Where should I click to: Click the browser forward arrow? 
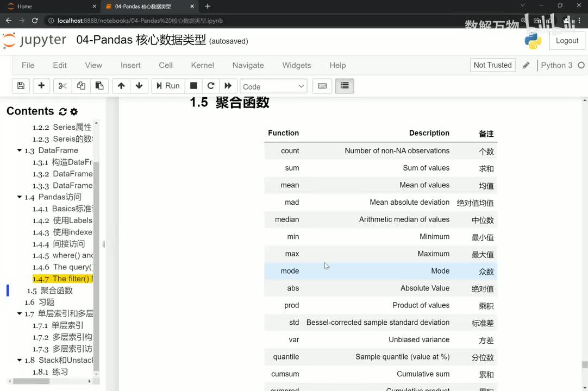click(22, 21)
